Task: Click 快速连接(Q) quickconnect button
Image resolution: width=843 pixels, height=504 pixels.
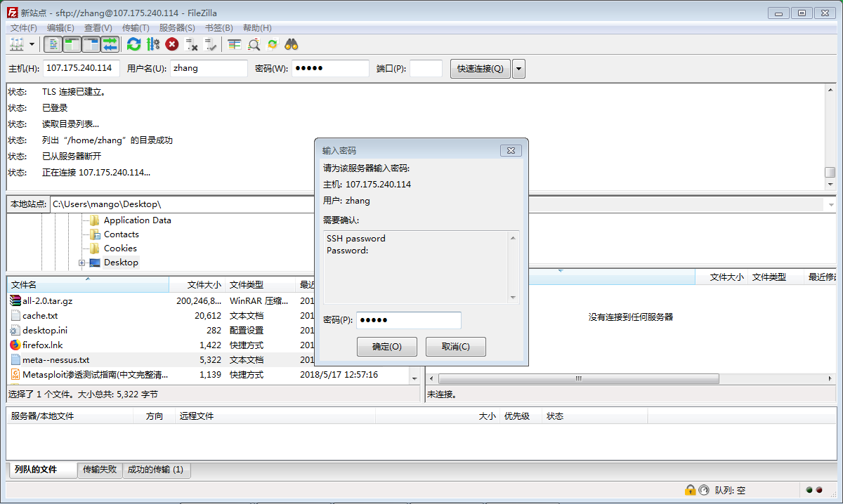Action: 481,69
